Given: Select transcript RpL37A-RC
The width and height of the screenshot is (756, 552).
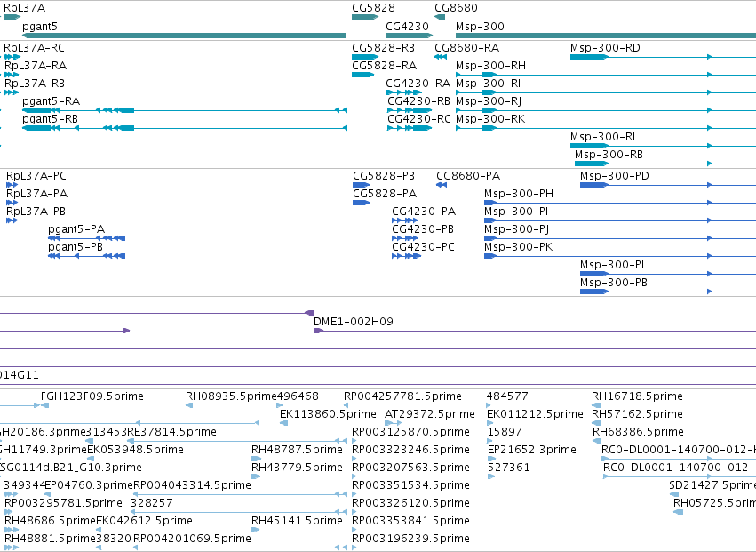Looking at the screenshot, I should pos(35,48).
